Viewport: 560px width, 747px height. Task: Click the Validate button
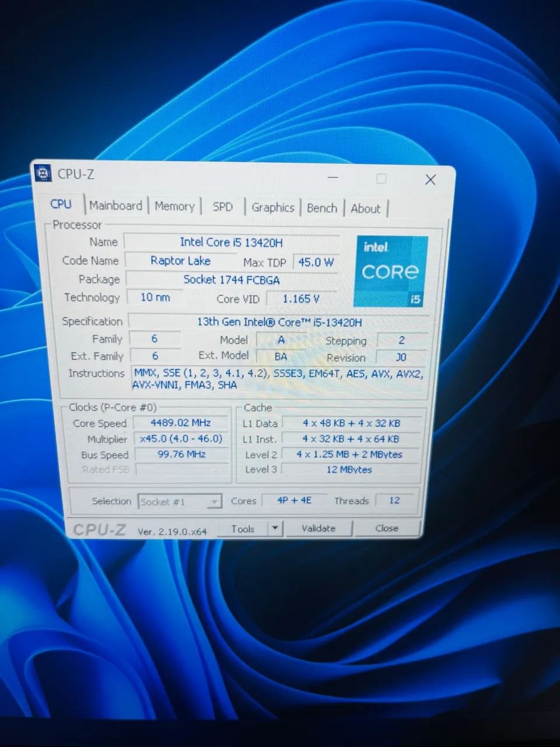(318, 528)
